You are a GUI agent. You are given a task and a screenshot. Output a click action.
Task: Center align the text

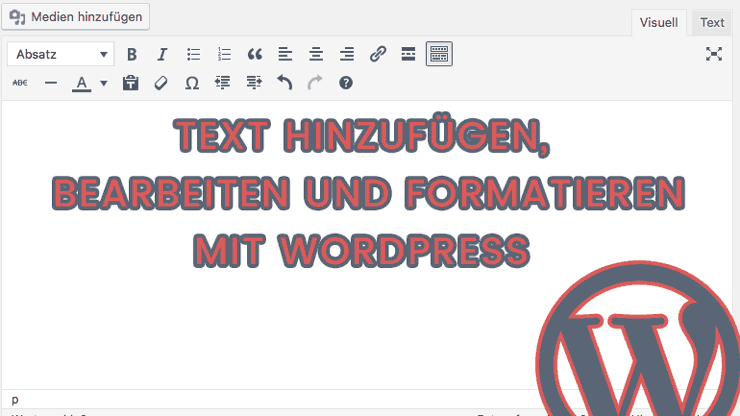[316, 54]
